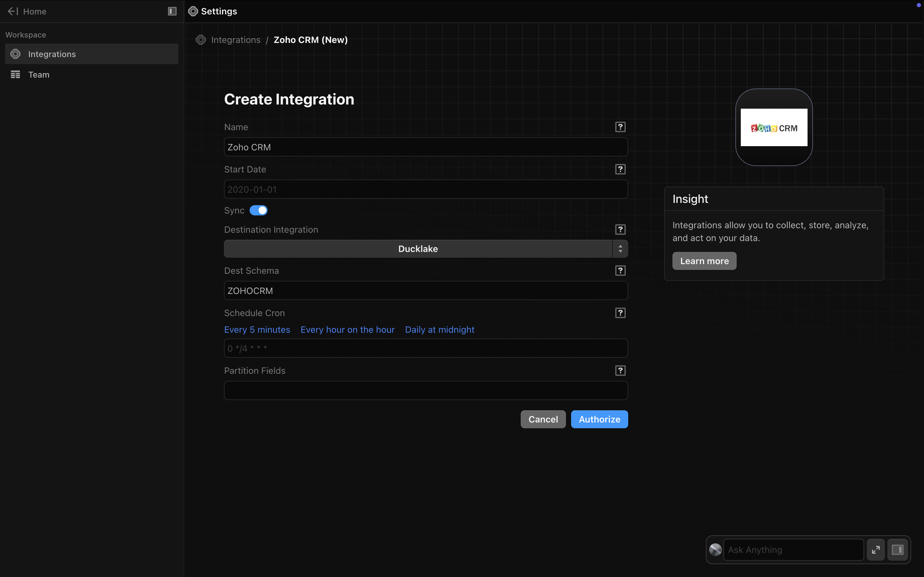
Task: Open Team in the Workspace sidebar
Action: click(38, 75)
